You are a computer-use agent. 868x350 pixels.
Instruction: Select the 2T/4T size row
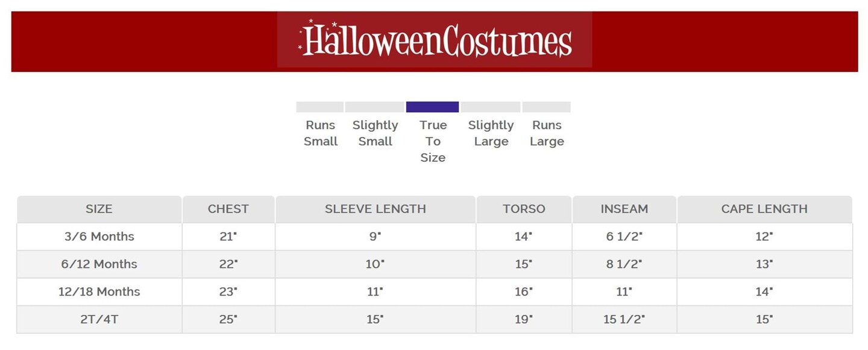tap(99, 320)
